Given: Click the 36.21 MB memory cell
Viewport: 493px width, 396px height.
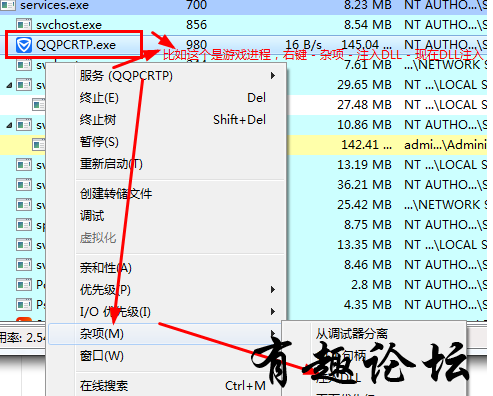Looking at the screenshot, I should (364, 185).
